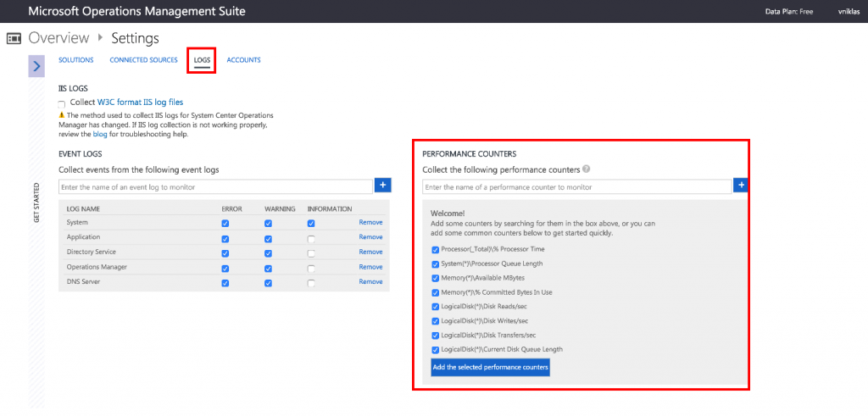Uncheck Error for Operations Manager log
This screenshot has height=416, width=868.
[225, 269]
